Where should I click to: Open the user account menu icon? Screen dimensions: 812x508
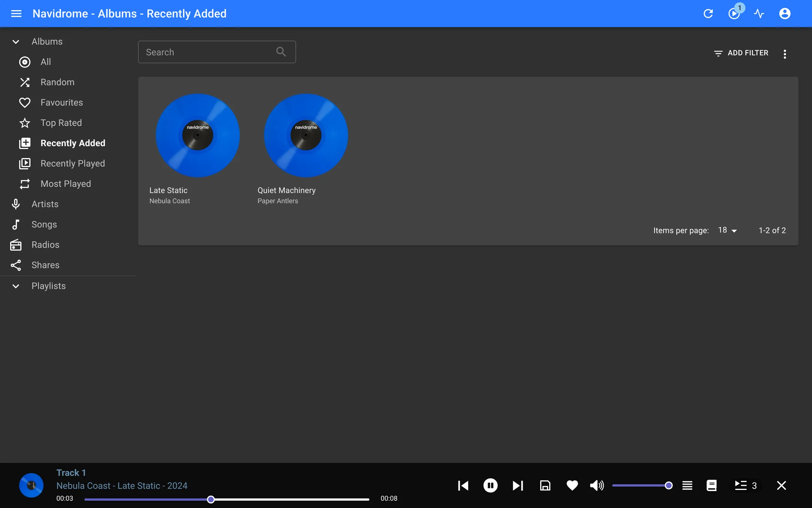click(785, 14)
